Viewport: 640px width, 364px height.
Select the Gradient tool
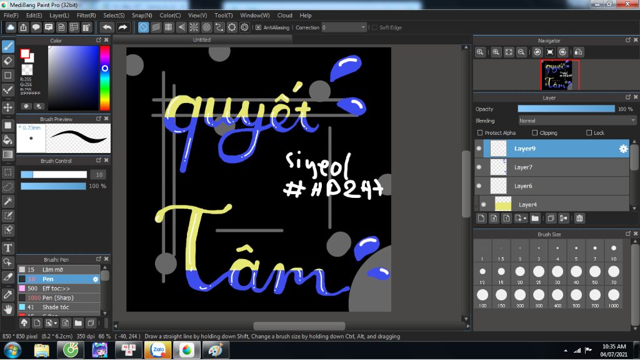[7, 154]
